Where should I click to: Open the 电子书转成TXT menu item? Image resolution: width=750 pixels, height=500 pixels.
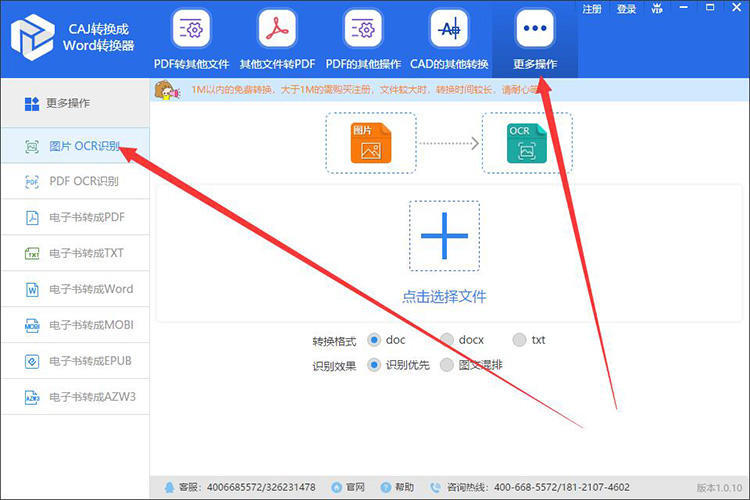pyautogui.click(x=76, y=254)
